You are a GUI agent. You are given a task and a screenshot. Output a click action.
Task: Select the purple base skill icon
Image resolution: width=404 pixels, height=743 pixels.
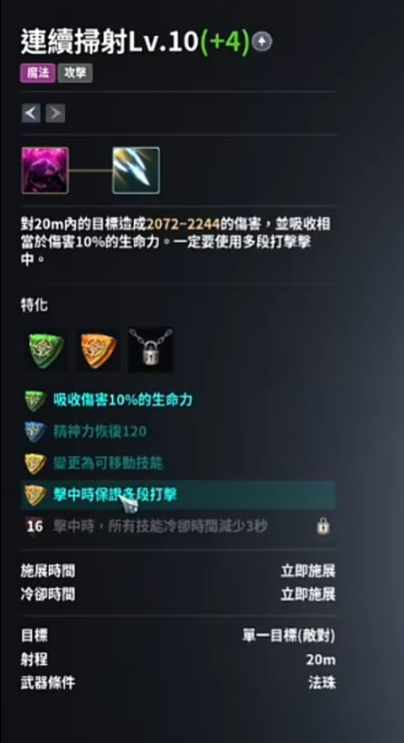click(45, 171)
